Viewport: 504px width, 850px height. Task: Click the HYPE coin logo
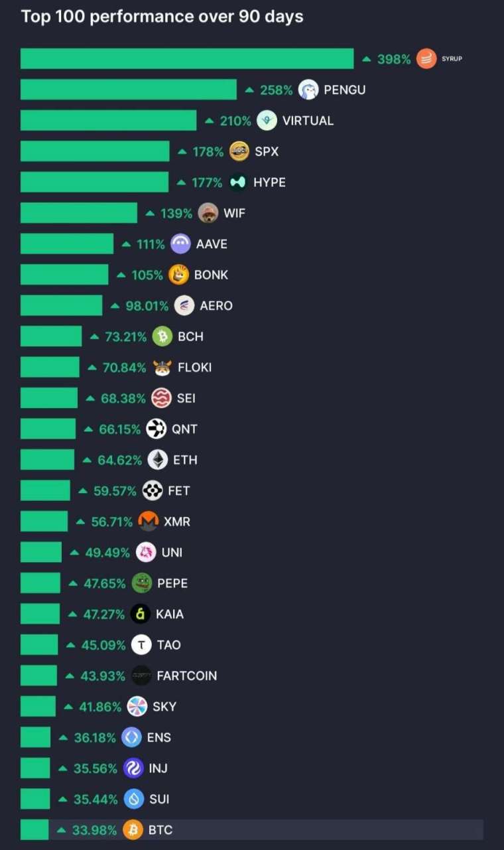(x=238, y=182)
